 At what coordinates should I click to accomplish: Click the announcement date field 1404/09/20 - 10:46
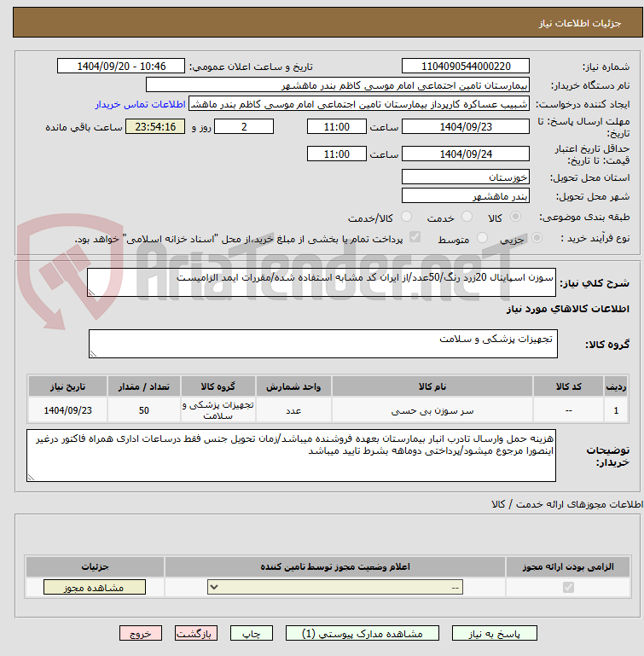[x=121, y=66]
